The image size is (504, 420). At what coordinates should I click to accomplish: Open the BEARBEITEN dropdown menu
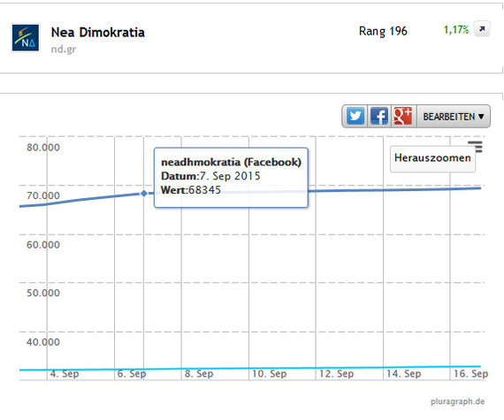(454, 117)
